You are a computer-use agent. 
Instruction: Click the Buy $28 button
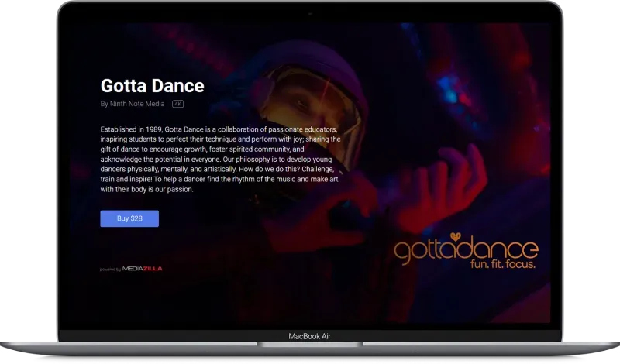(x=129, y=218)
